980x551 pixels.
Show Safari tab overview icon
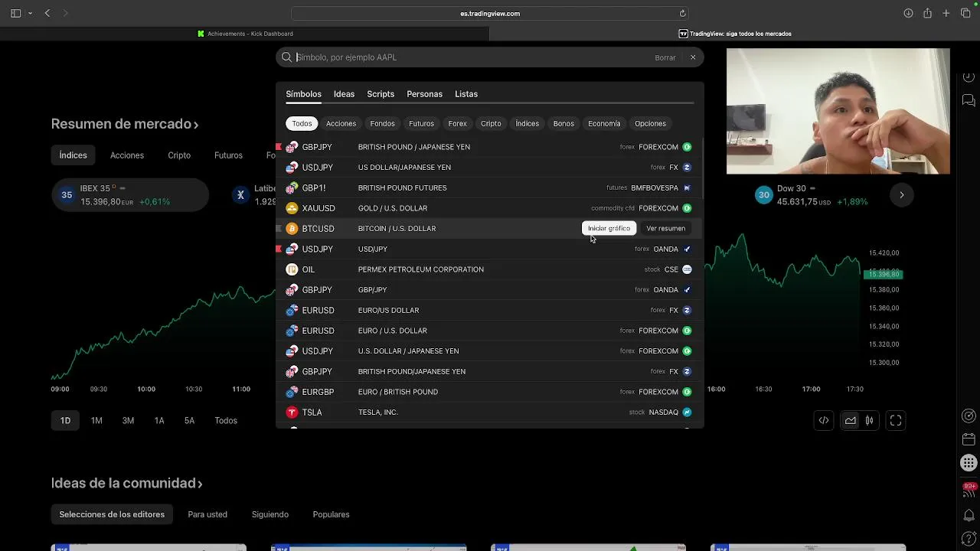tap(965, 13)
